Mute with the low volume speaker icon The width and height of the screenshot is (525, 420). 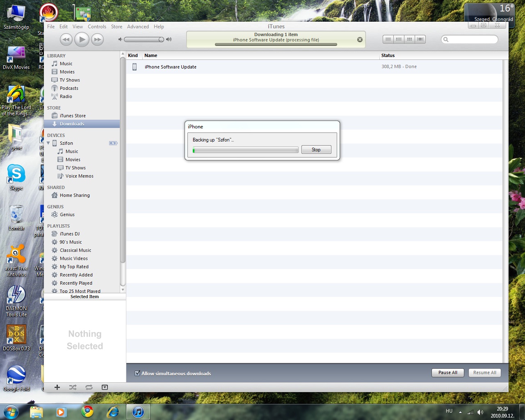pos(120,39)
